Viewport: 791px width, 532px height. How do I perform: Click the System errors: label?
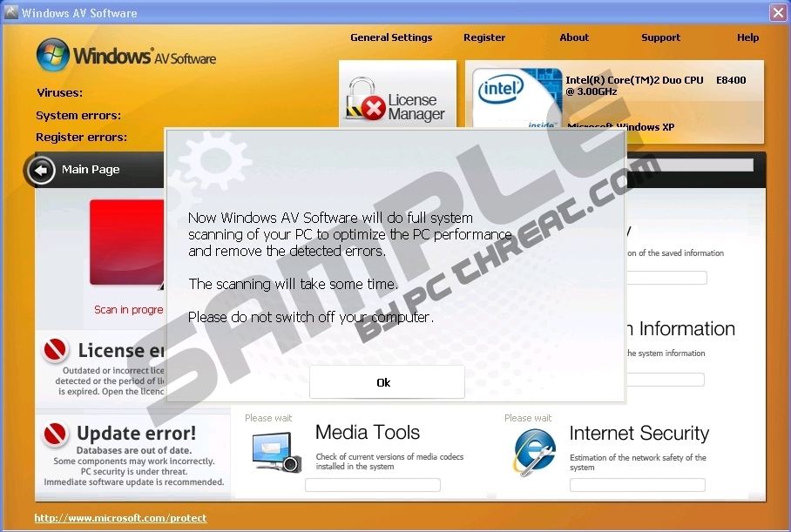tap(78, 116)
